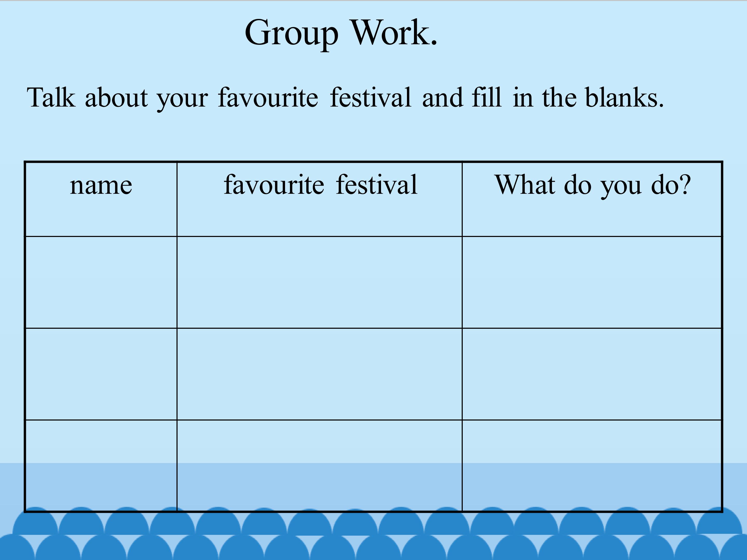Click first blank cell under "name" column
Screen dimensions: 747x560
[x=101, y=282]
